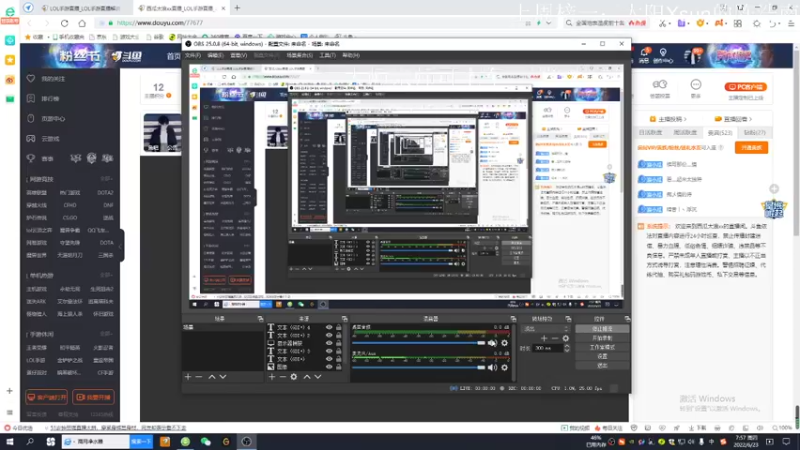Hide the 图像 image source

coord(329,367)
